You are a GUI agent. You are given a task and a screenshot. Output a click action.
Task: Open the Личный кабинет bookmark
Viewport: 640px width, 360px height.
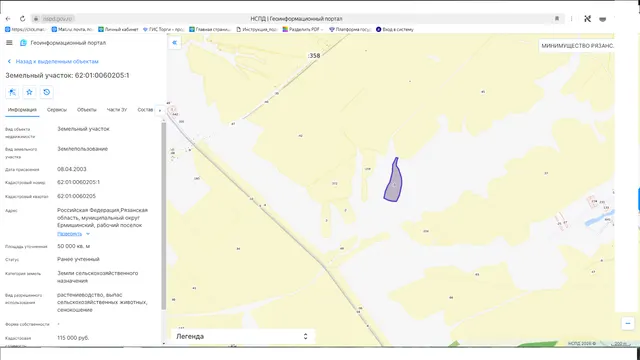(x=118, y=29)
